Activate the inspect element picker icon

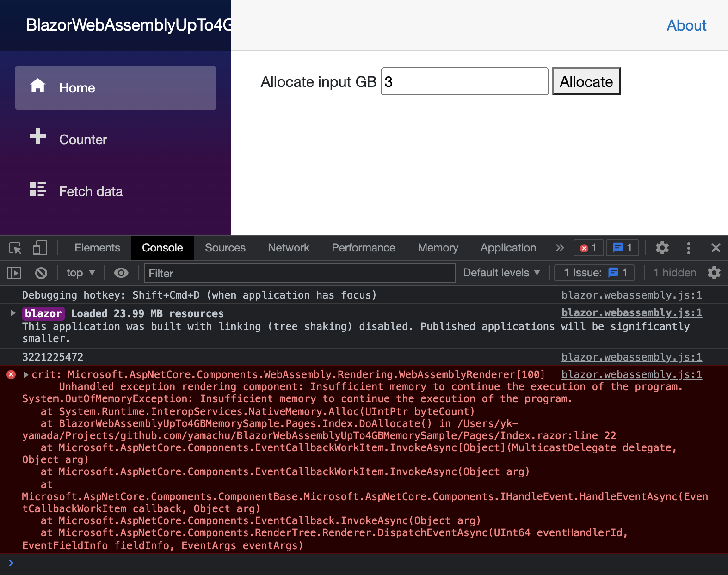[x=15, y=248]
